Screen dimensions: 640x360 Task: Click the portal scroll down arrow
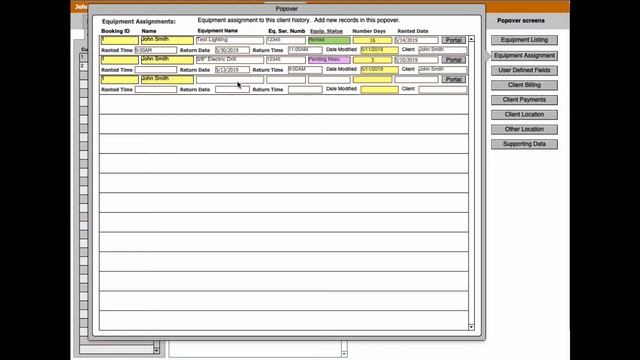coord(471,327)
